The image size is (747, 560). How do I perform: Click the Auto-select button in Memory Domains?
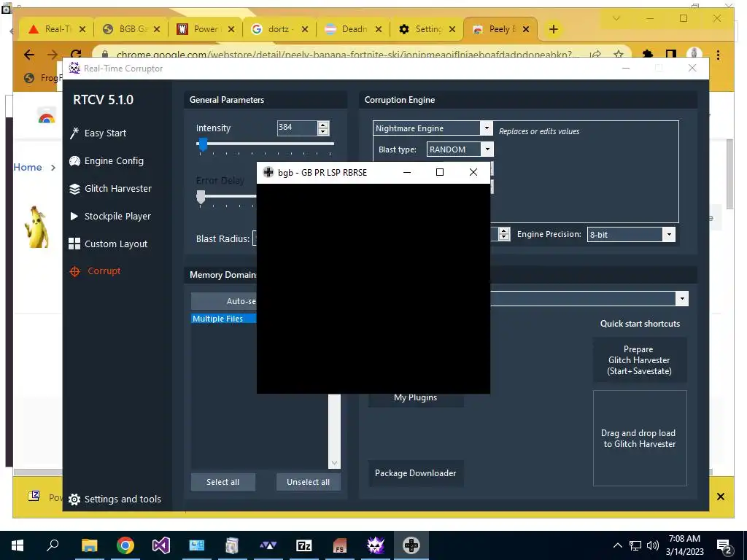click(x=224, y=301)
